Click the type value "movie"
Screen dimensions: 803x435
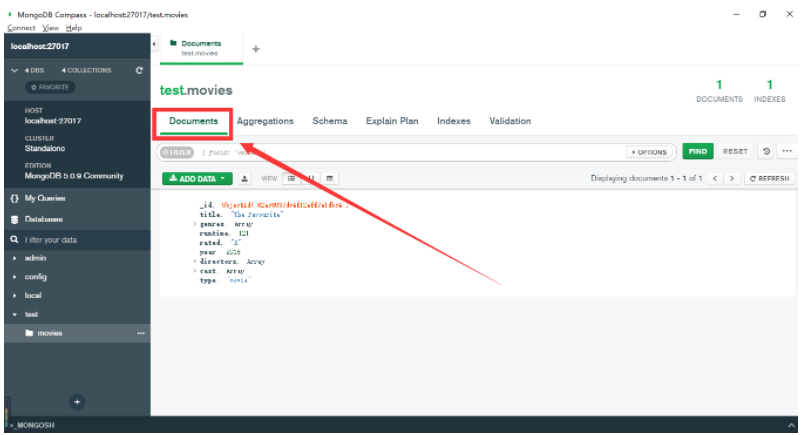click(x=239, y=280)
